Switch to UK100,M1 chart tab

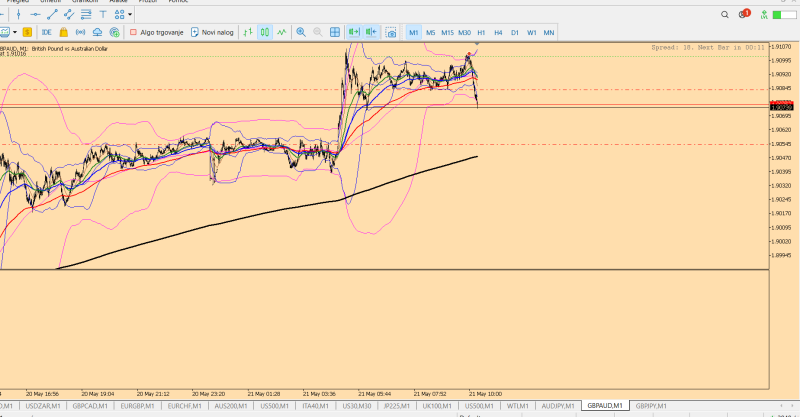tap(437, 406)
